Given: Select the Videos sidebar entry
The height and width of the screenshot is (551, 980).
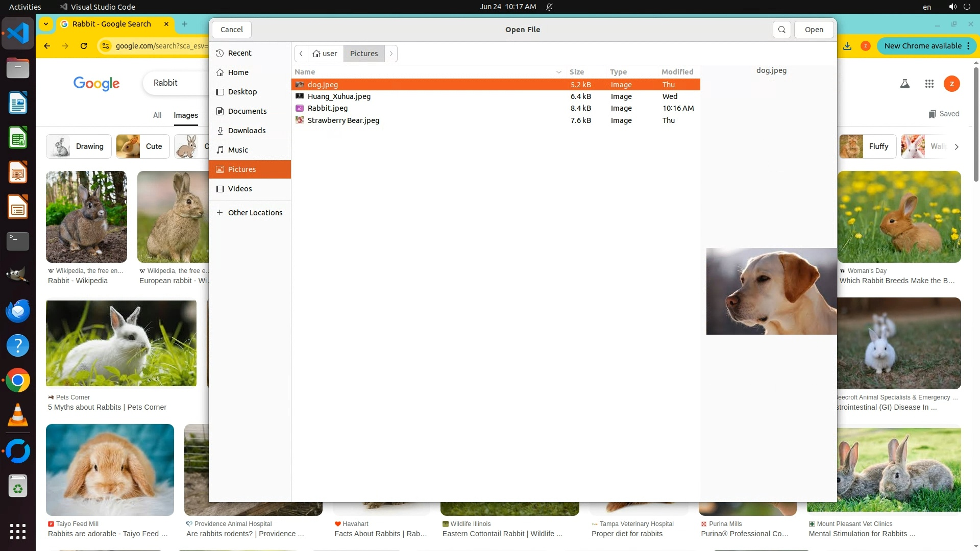Looking at the screenshot, I should pos(240,189).
